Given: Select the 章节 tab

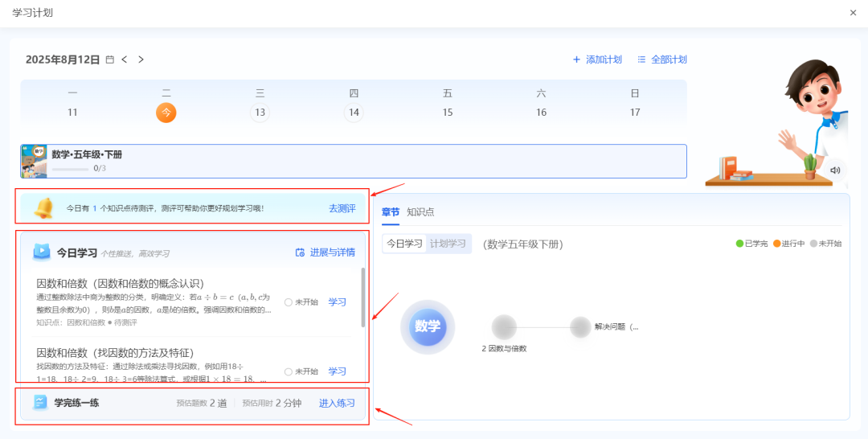Looking at the screenshot, I should coord(391,212).
